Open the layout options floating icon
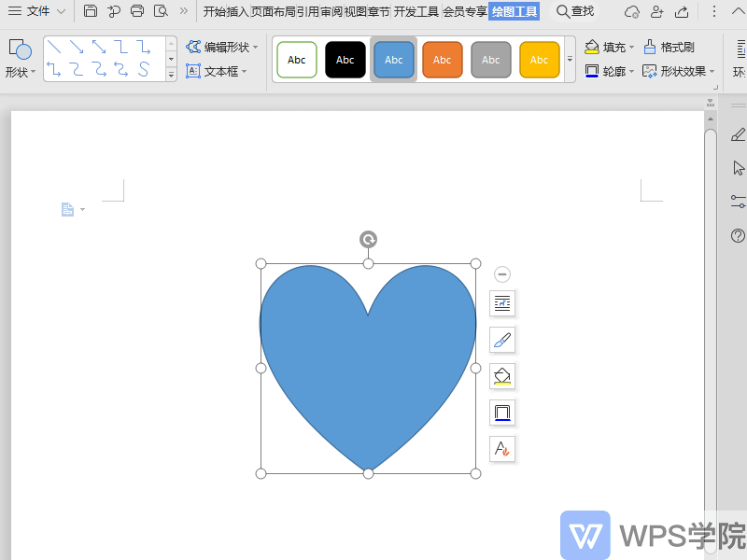 point(502,303)
